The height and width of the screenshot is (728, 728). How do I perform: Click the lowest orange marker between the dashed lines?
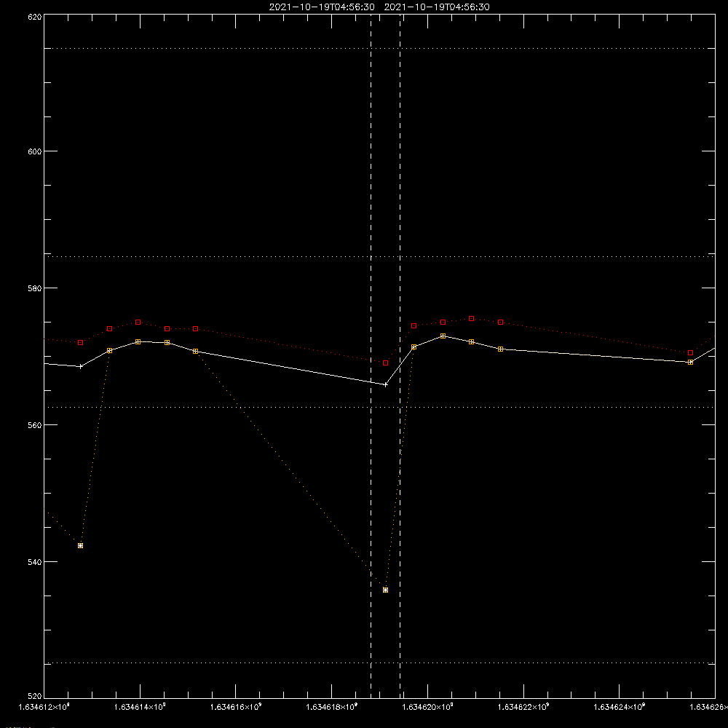pyautogui.click(x=385, y=590)
